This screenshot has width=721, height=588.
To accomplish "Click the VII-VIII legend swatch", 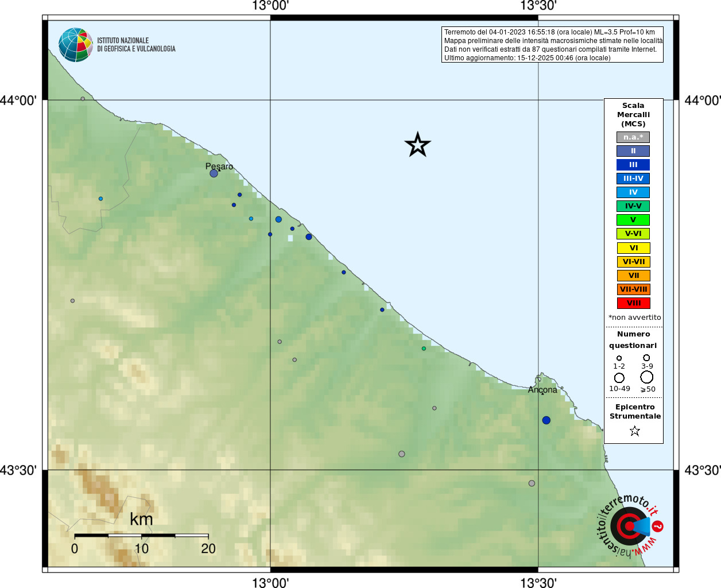I will pos(633,289).
